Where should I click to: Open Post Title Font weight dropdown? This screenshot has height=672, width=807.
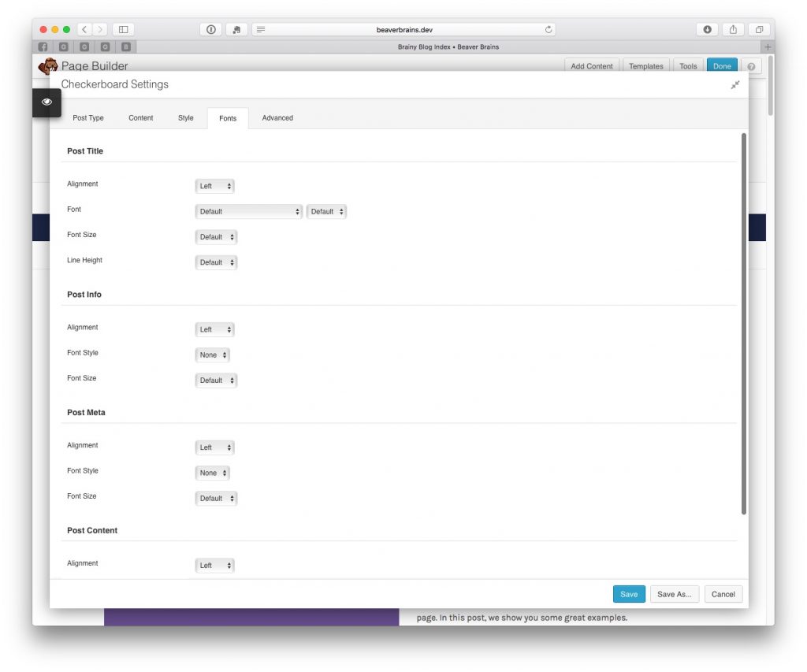[326, 211]
